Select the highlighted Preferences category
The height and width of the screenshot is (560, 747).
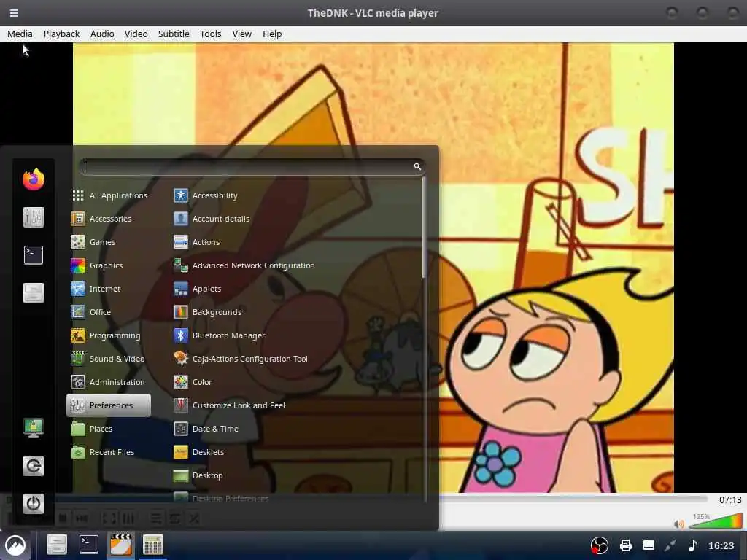coord(109,405)
